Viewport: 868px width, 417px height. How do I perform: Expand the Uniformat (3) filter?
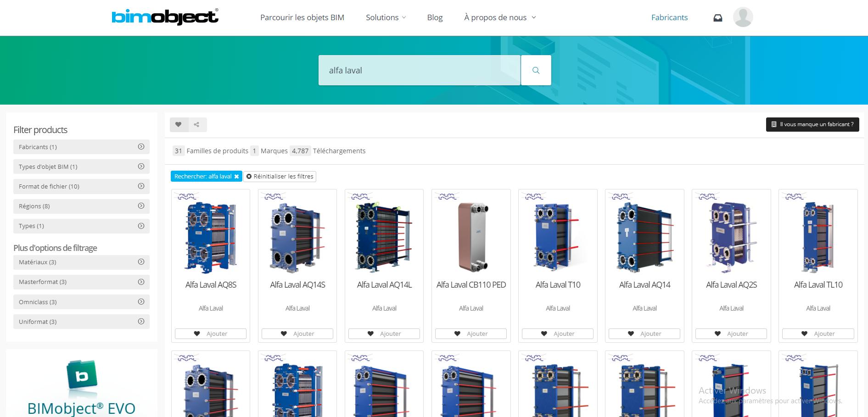tap(82, 322)
